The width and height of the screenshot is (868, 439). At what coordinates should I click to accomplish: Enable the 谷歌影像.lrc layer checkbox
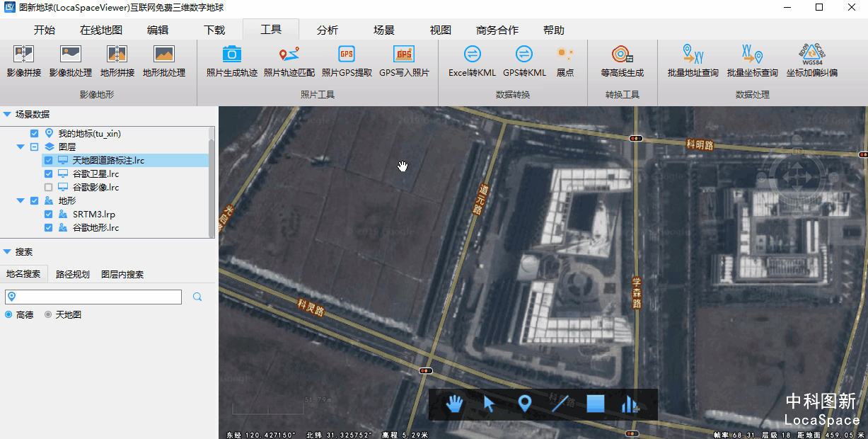[48, 187]
